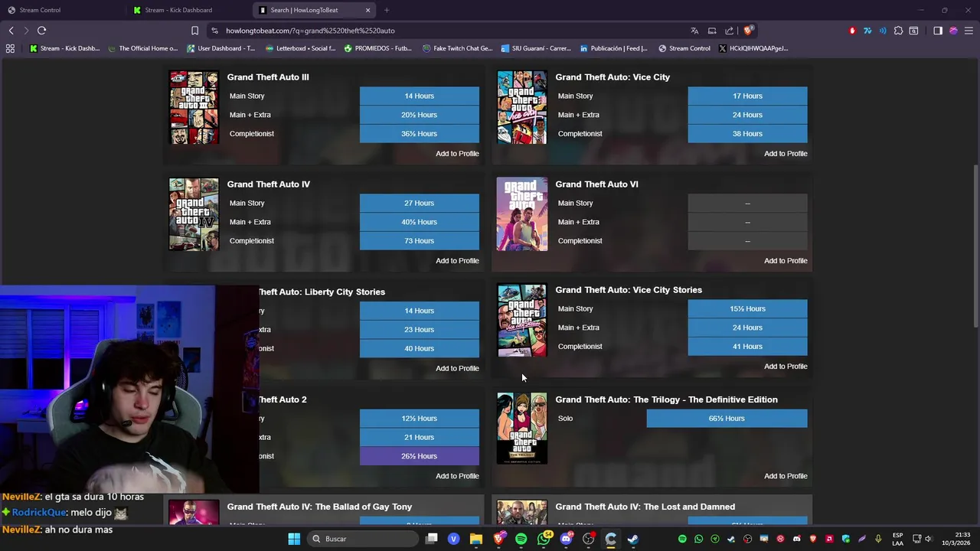
Task: Click the microphone icon in system tray
Action: click(878, 539)
